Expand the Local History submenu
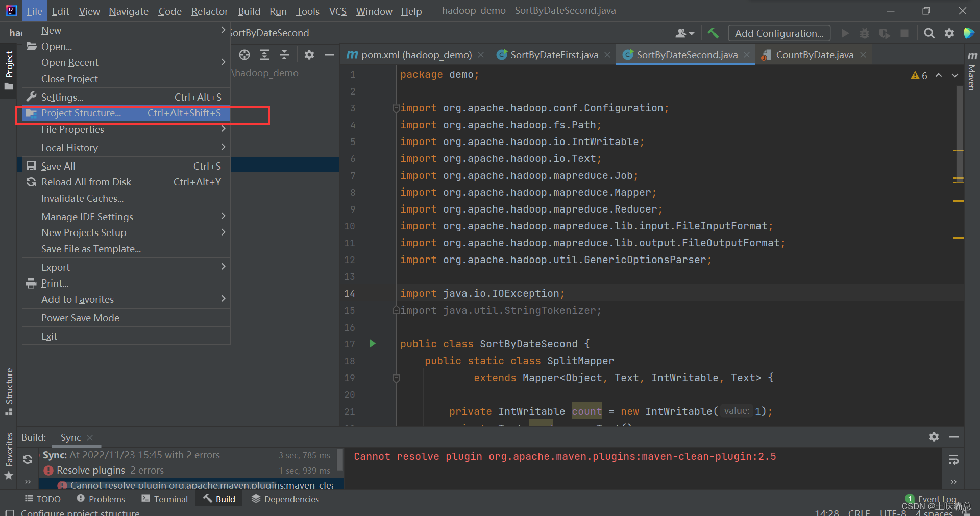Screen dimensions: 980x516 127,148
